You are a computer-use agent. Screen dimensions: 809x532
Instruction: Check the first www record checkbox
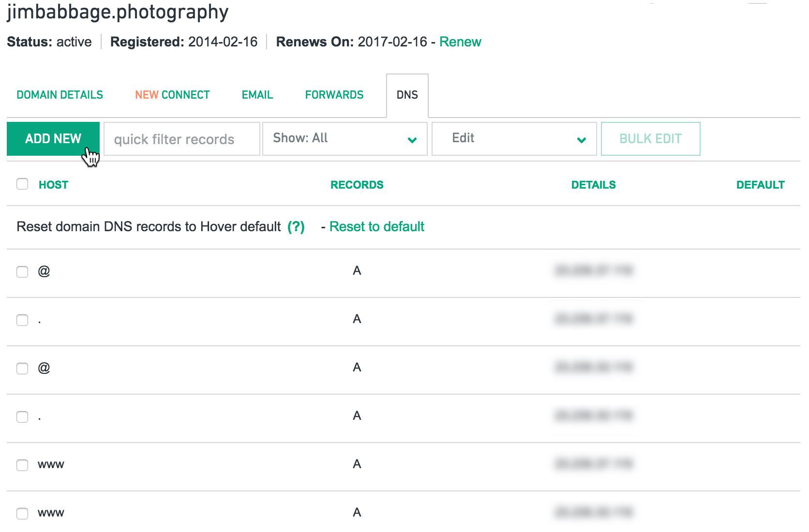click(22, 465)
